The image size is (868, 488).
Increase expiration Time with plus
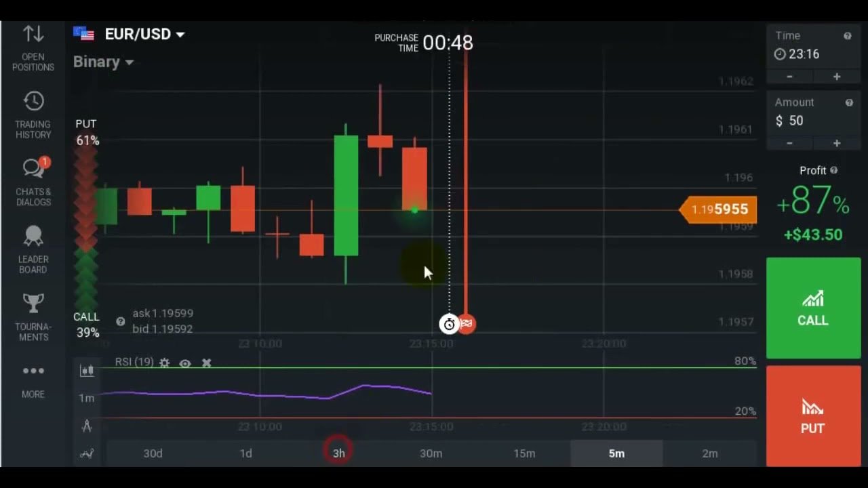[837, 77]
